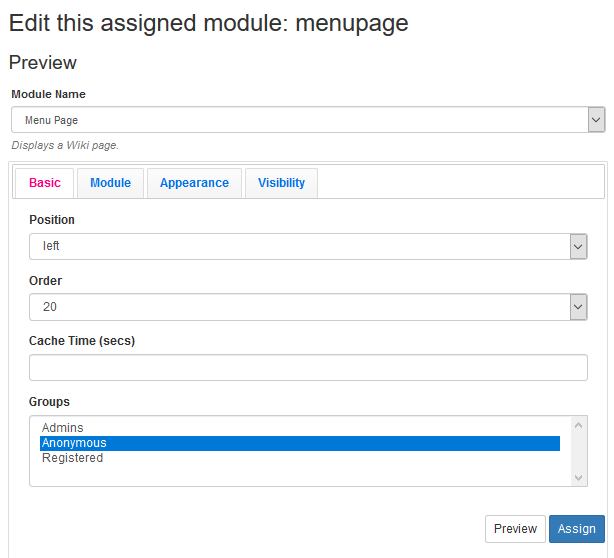Switch to the Module tab
Screen dimensions: 614x558
pos(110,183)
